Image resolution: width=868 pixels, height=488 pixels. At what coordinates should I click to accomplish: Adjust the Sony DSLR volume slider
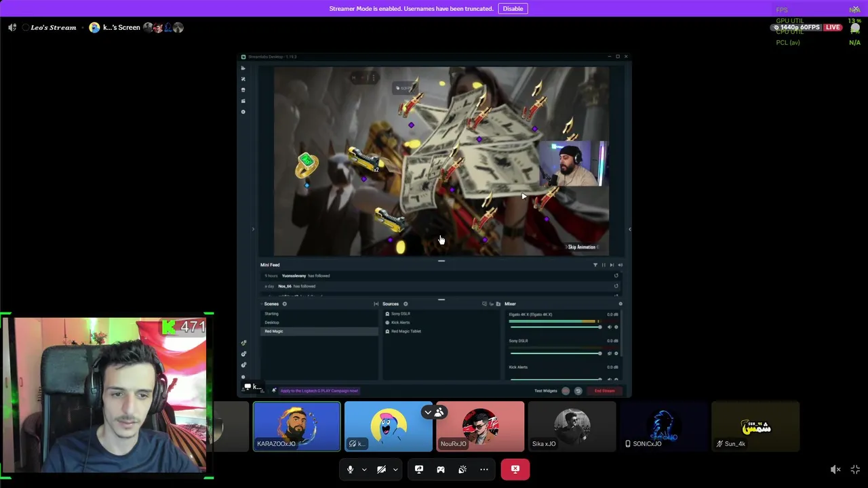tap(555, 353)
